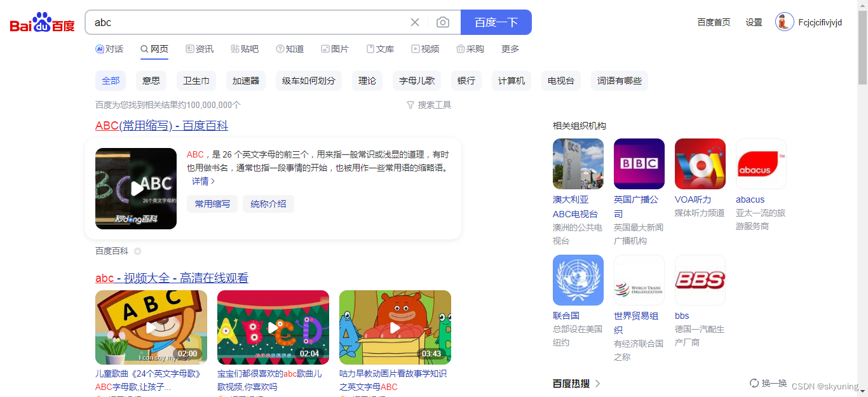Image resolution: width=868 pixels, height=397 pixels.
Task: Click the 百度一下 search button
Action: point(496,22)
